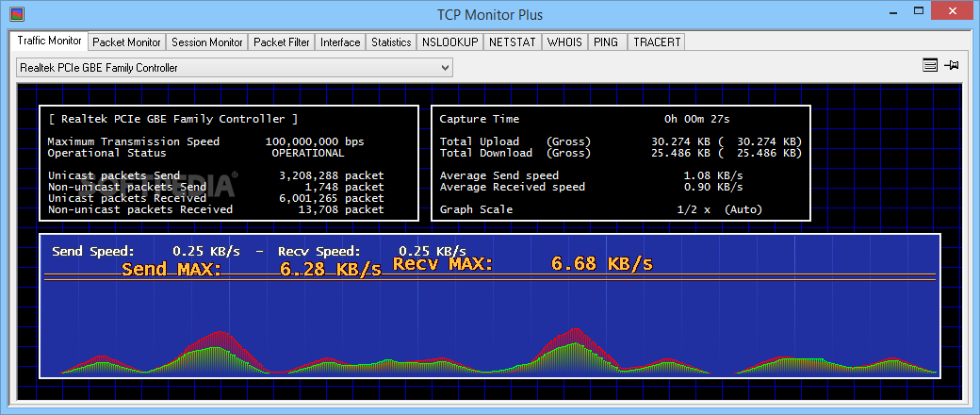Viewport: 980px width, 415px height.
Task: Switch to the Traffic Monitor tab
Action: click(49, 41)
